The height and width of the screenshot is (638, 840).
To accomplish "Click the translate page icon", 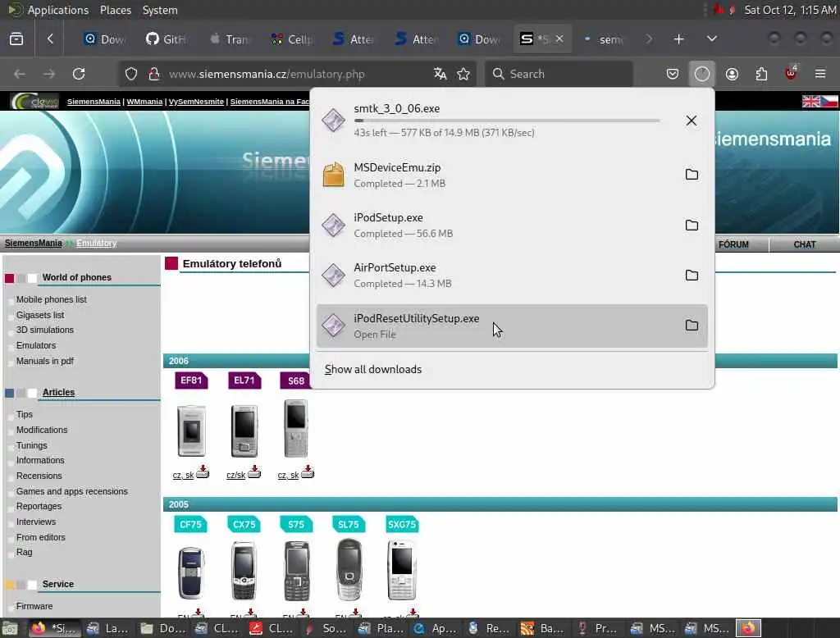I will pyautogui.click(x=441, y=74).
